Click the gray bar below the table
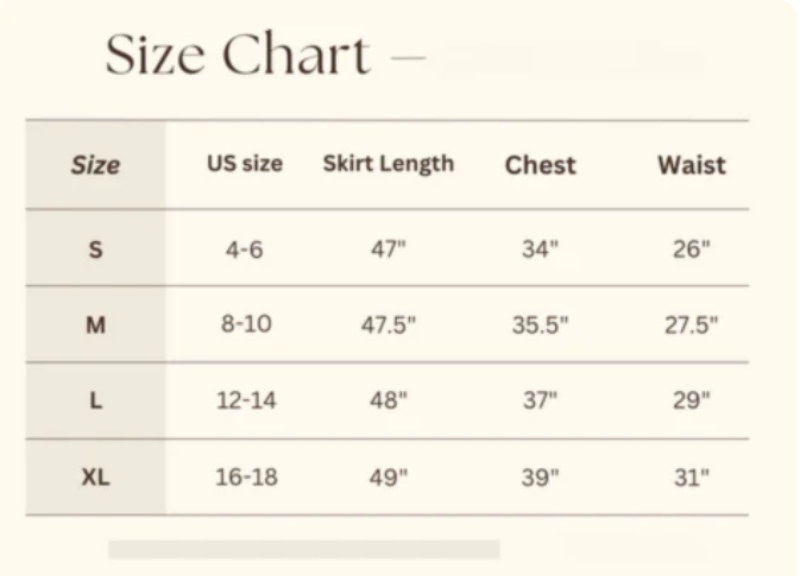This screenshot has height=576, width=800. tap(303, 549)
